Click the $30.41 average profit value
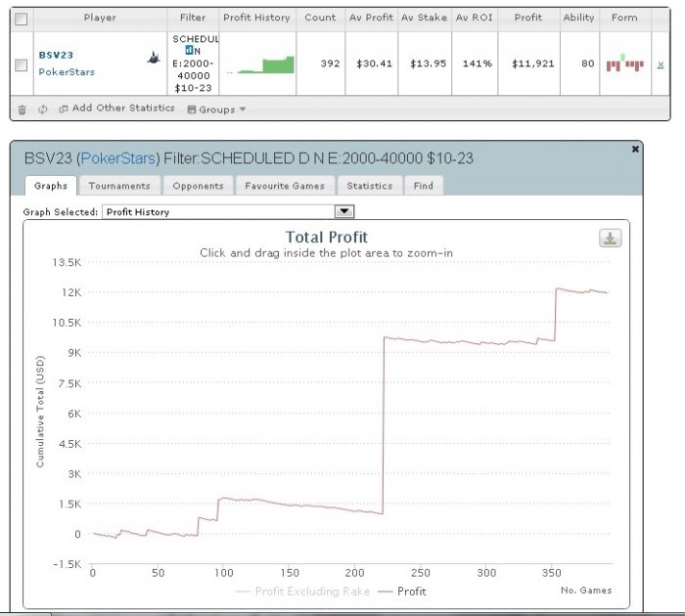 tap(375, 64)
